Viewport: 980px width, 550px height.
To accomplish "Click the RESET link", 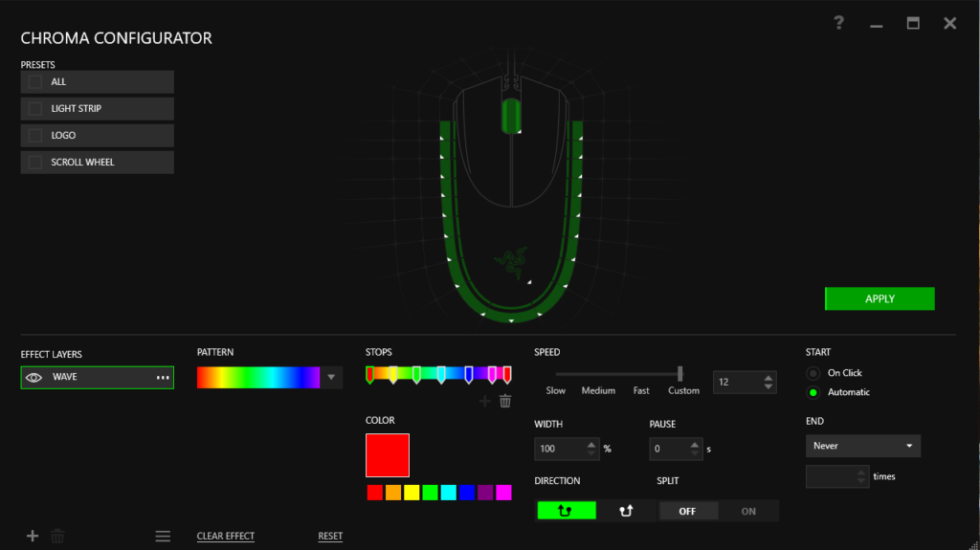I will coord(330,536).
